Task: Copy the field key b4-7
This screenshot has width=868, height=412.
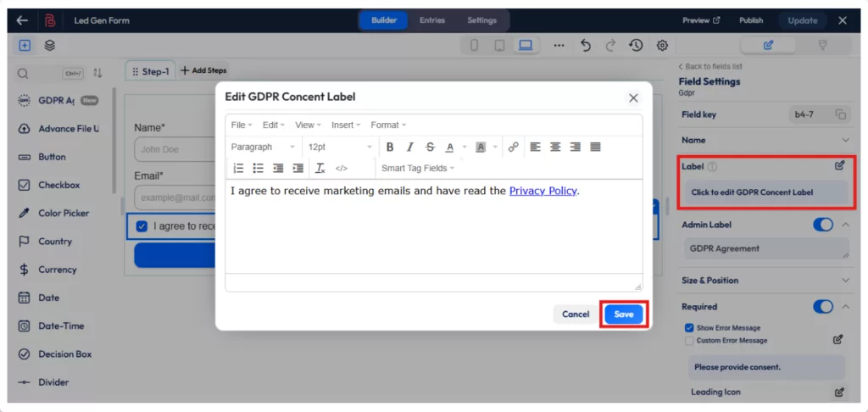Action: (x=840, y=114)
